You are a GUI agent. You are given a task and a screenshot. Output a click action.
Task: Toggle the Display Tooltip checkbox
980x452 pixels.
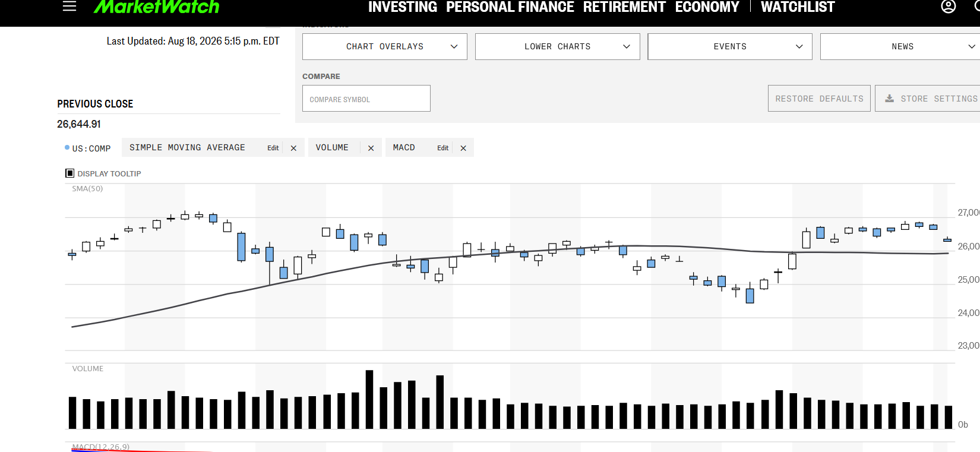69,173
